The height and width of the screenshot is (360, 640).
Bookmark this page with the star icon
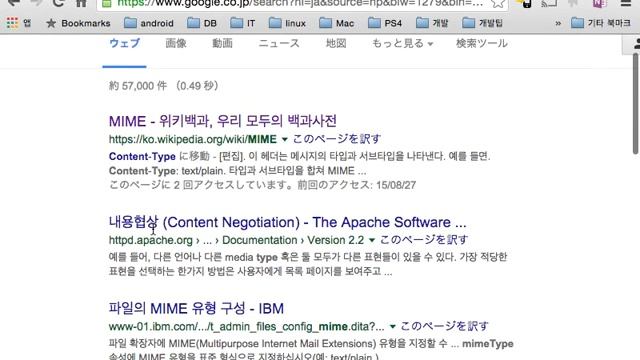[x=498, y=3]
